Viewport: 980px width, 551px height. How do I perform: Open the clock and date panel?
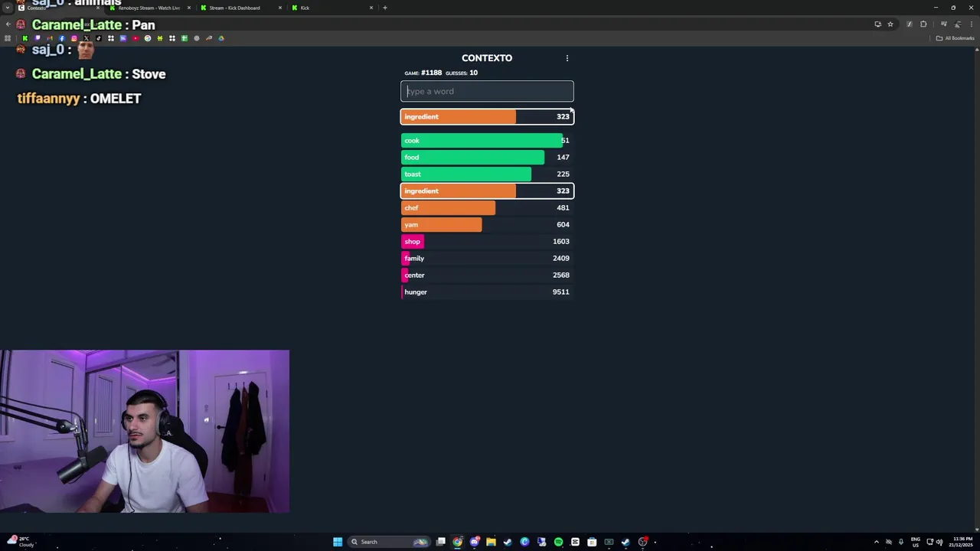[962, 542]
